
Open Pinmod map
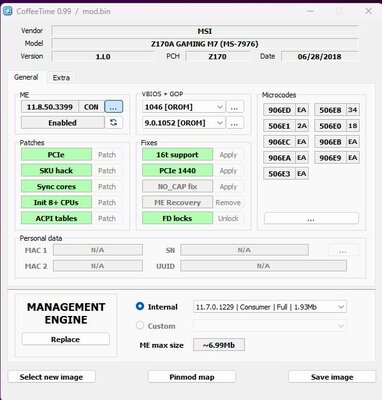point(192,377)
